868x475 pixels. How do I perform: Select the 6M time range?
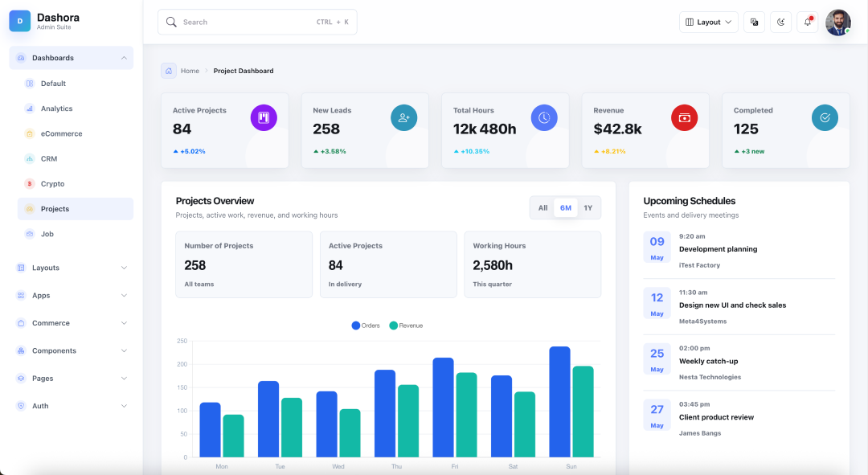coord(566,208)
